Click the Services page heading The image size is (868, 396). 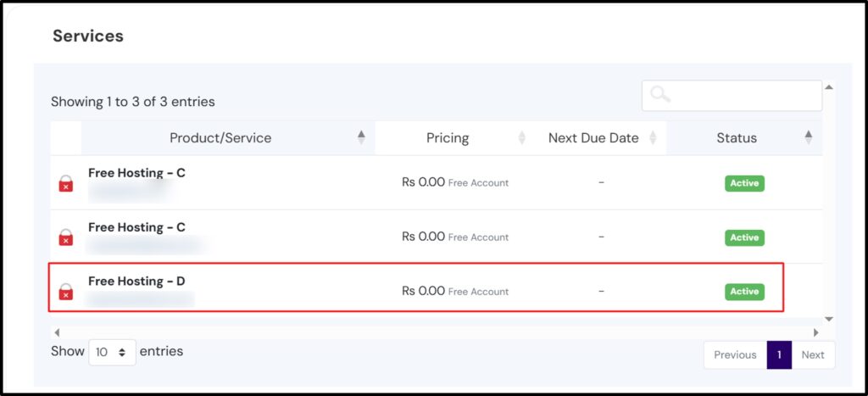88,36
